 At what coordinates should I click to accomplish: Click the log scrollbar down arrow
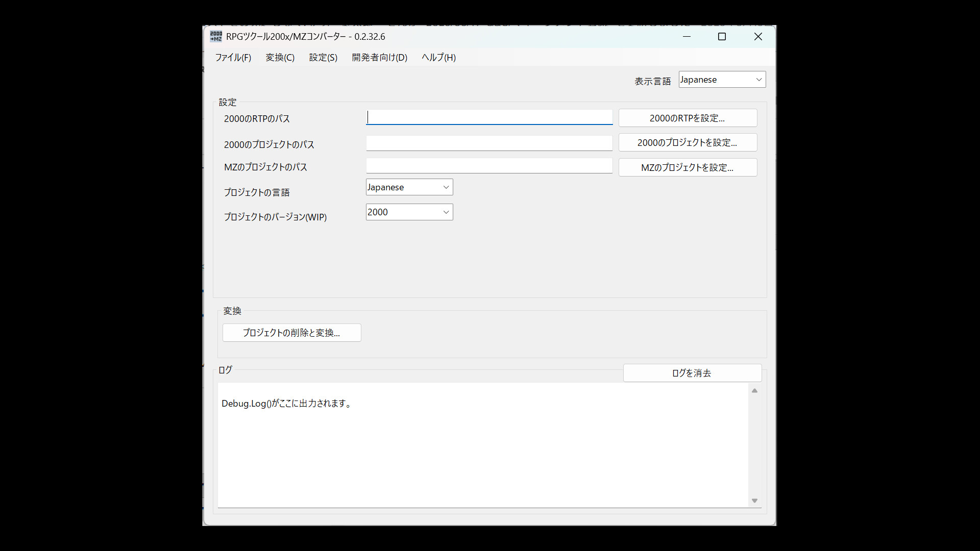click(754, 500)
